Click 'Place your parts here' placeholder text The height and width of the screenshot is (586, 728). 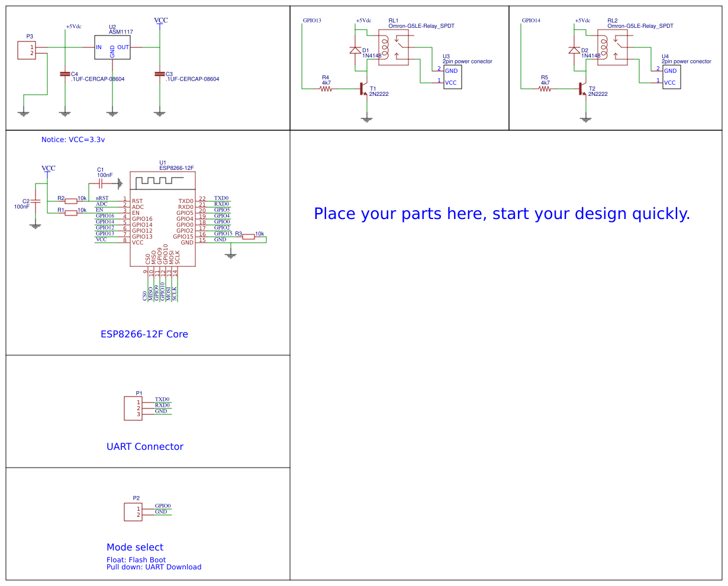[x=502, y=214]
